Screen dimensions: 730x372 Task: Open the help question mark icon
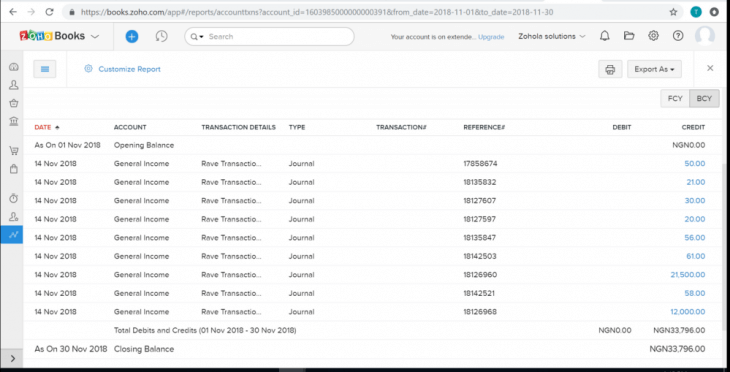point(678,36)
